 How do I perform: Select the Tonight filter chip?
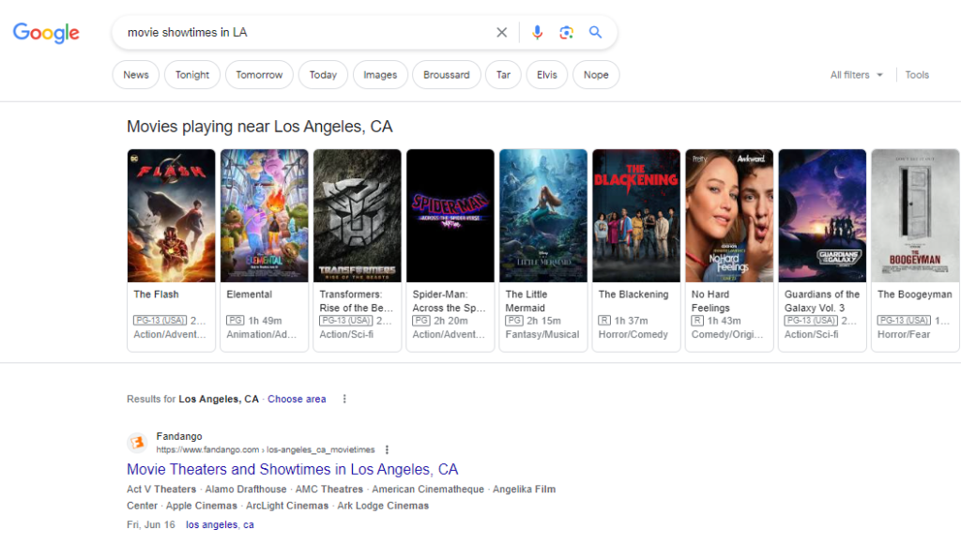(x=192, y=75)
